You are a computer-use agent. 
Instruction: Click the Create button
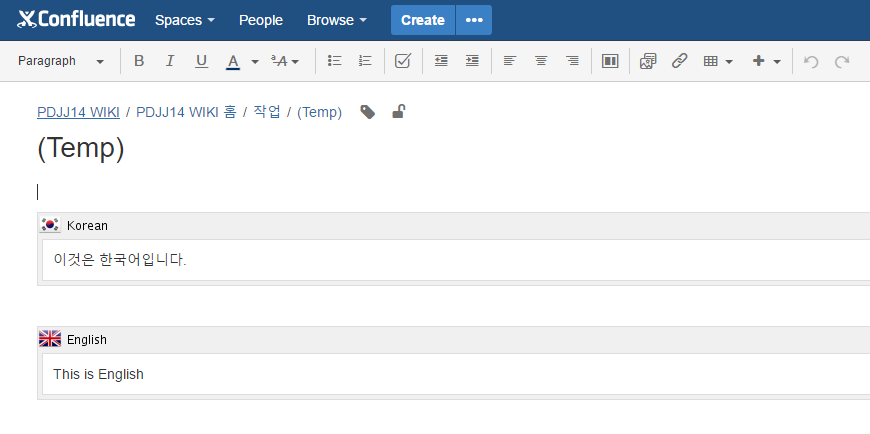coord(422,20)
